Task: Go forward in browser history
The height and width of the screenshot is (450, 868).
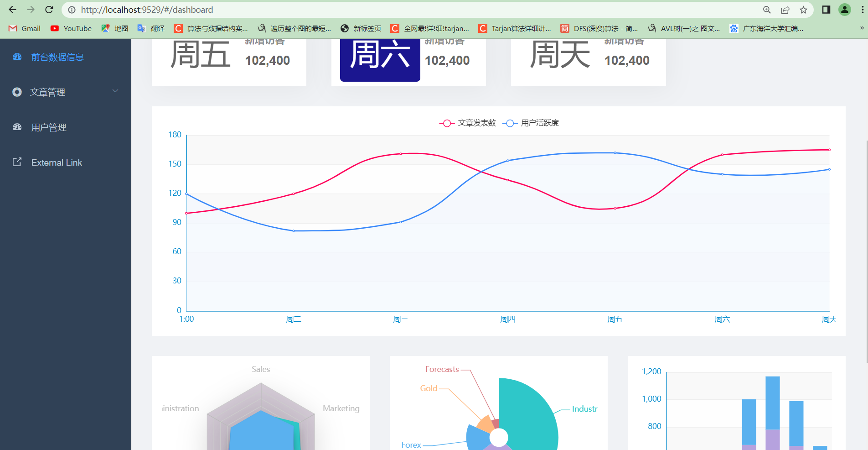Action: [31, 10]
